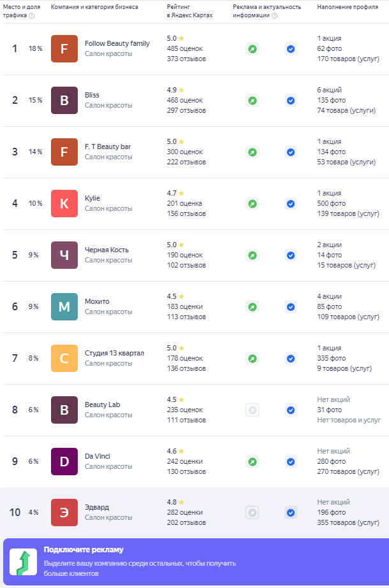Click the purple D avatar for Da Vinci
The width and height of the screenshot is (389, 588).
point(64,462)
